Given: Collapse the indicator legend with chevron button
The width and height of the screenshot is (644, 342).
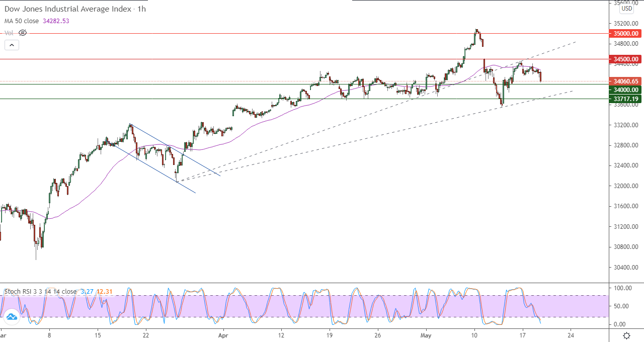Looking at the screenshot, I should click(12, 45).
